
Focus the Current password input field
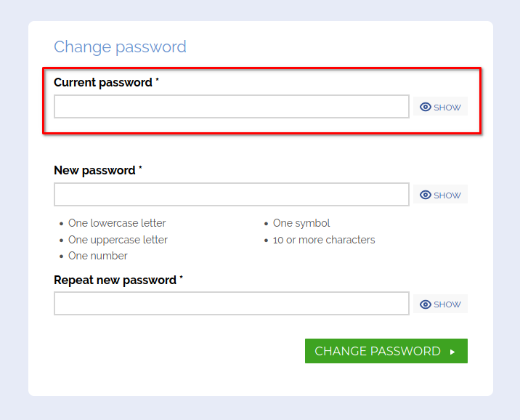(x=231, y=107)
